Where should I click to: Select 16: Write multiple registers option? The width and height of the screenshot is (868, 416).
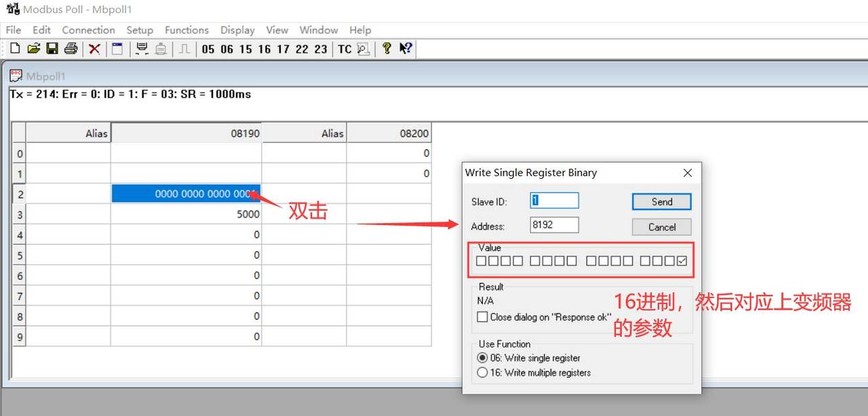(482, 372)
